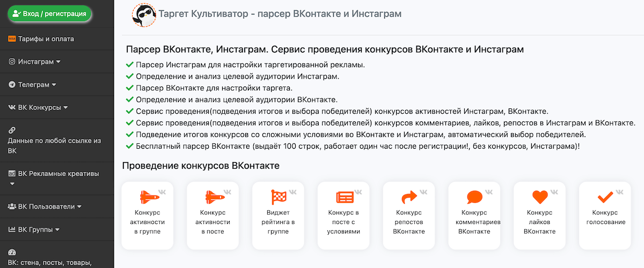Click the Проведение конкурсов ВКонтакте heading
The image size is (644, 268).
pos(201,165)
